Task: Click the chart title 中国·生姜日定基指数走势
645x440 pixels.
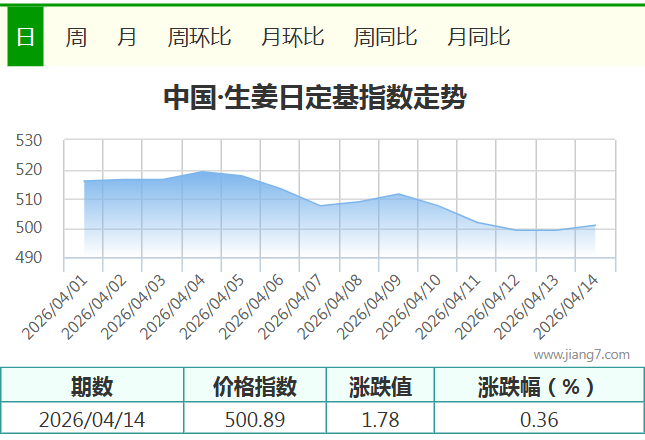Action: (314, 98)
